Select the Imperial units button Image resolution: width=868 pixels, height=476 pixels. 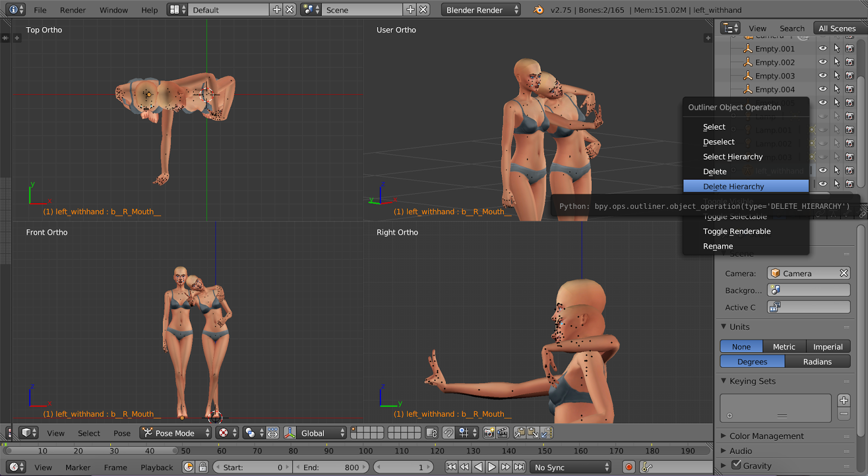coord(828,346)
